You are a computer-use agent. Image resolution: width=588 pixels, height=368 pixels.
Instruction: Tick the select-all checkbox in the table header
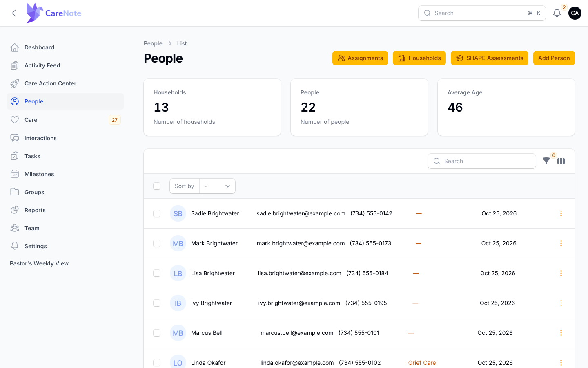157,186
